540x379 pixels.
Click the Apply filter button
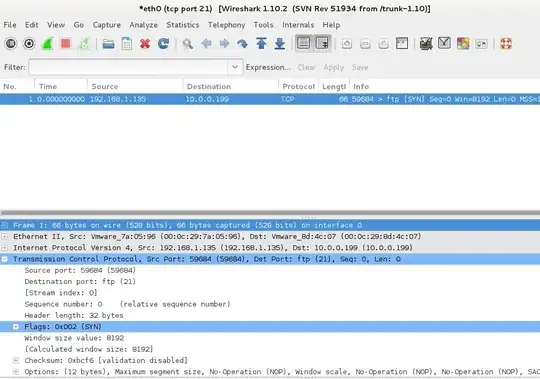click(334, 67)
